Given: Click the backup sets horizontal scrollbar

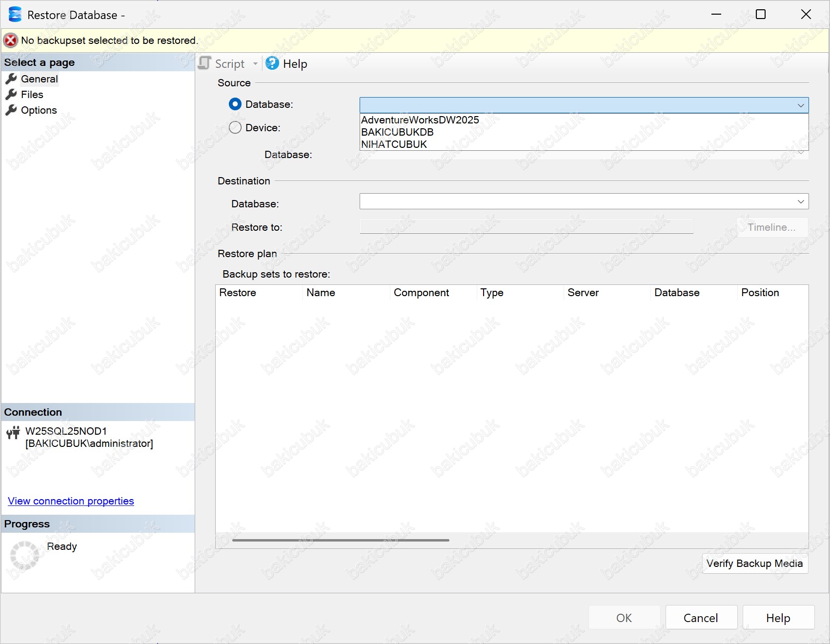Looking at the screenshot, I should (341, 540).
